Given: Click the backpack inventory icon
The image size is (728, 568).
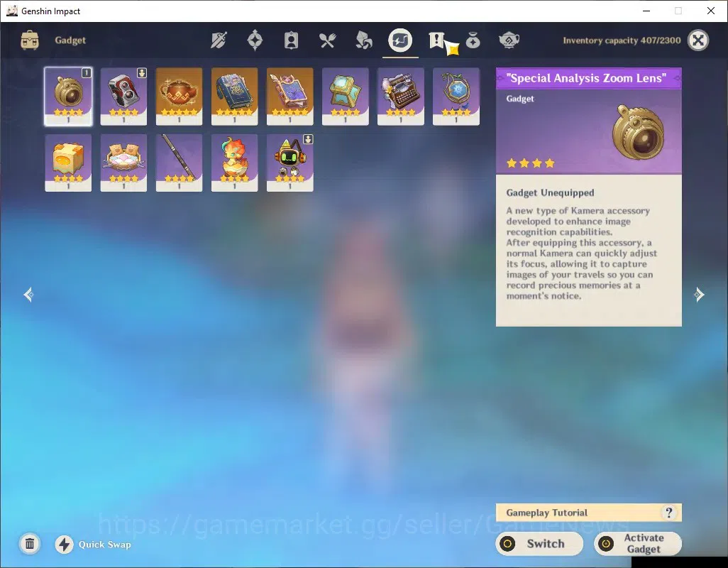Looking at the screenshot, I should click(x=30, y=40).
